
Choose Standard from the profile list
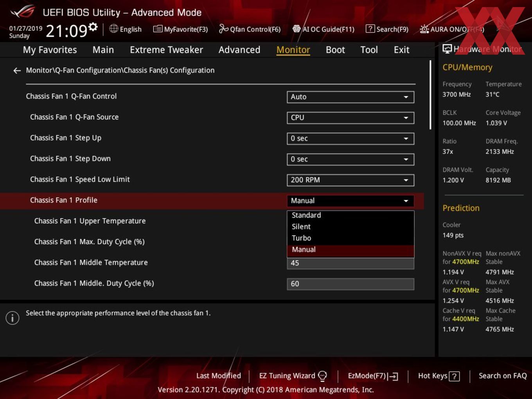[350, 215]
